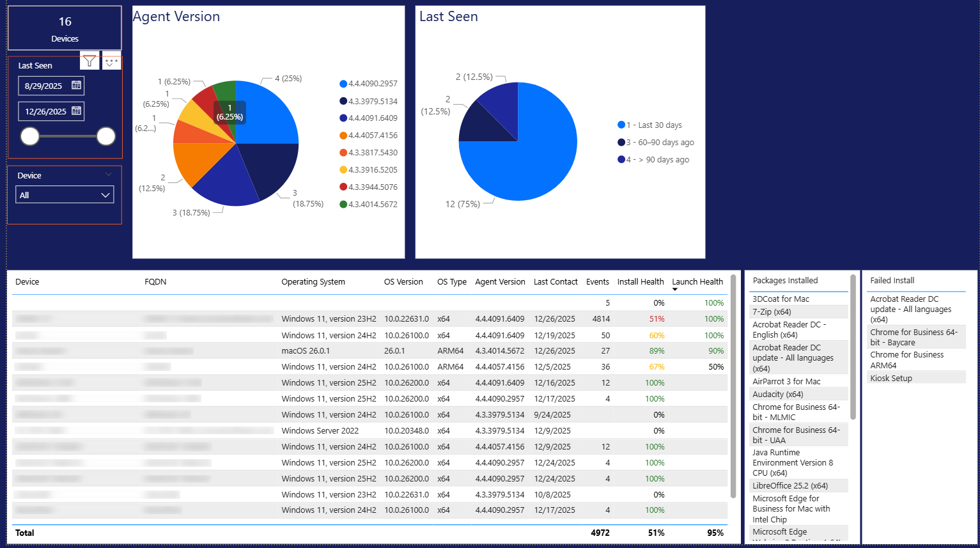Click the left handle of the date slider
This screenshot has height=548, width=980.
pyautogui.click(x=30, y=136)
